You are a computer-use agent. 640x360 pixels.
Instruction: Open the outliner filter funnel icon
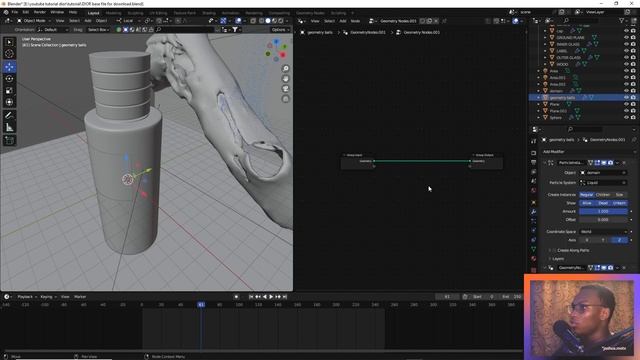click(x=622, y=20)
